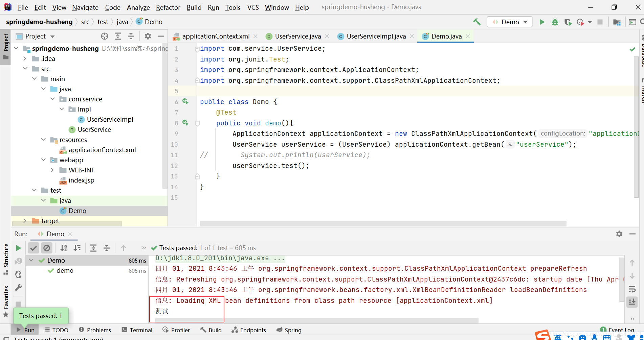Open Project Structure icon in toolbar

(x=617, y=22)
